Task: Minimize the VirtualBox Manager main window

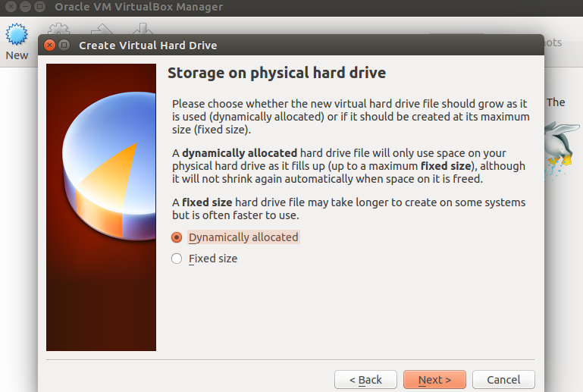Action: tap(25, 7)
